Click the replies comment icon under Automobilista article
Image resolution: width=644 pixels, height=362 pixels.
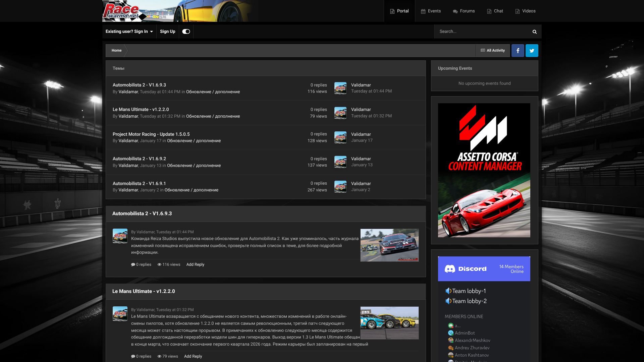pyautogui.click(x=133, y=264)
